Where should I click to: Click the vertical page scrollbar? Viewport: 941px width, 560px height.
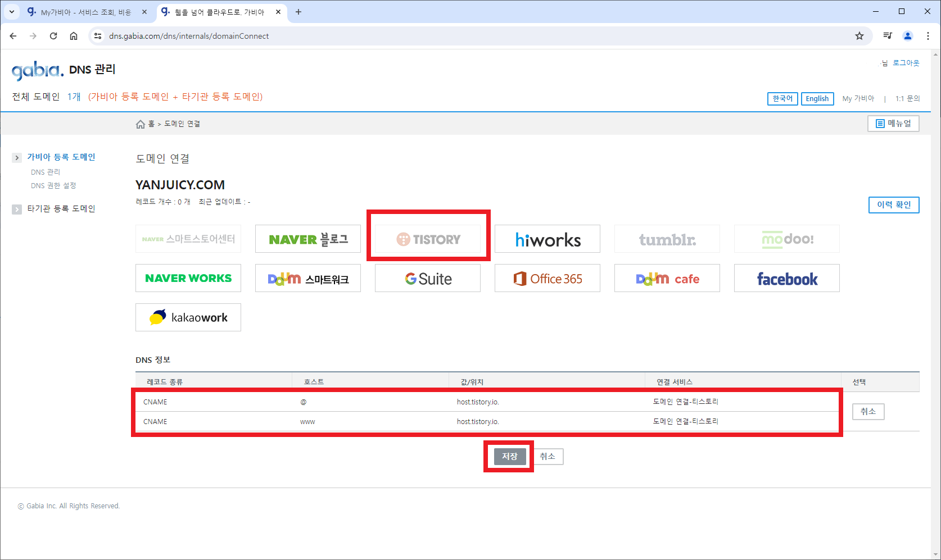coord(935,303)
